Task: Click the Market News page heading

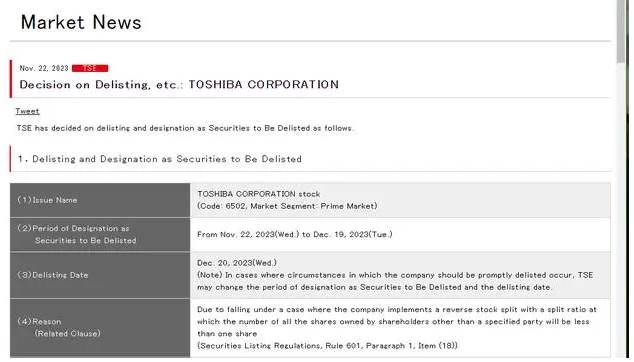Action: click(x=81, y=22)
